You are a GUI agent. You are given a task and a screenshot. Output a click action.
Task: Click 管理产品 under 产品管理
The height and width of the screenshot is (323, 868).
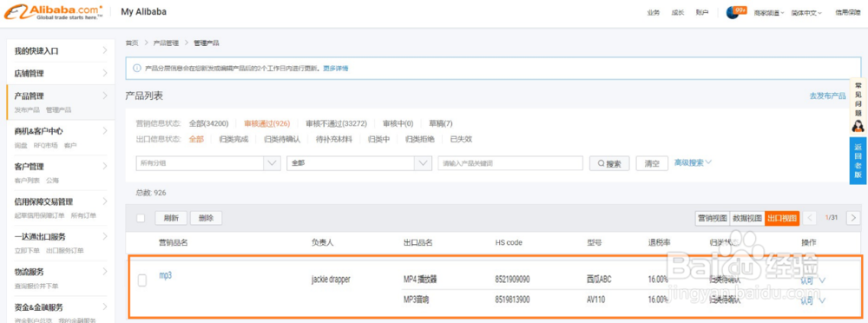[58, 109]
